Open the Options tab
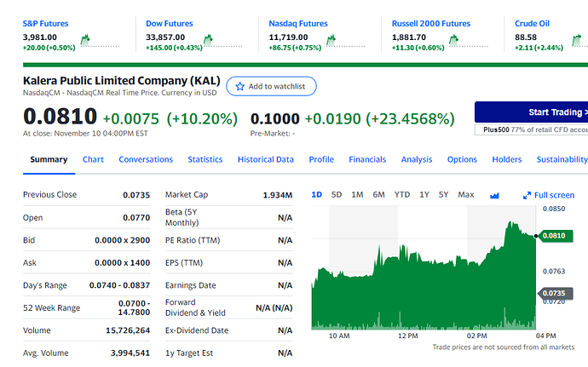The width and height of the screenshot is (588, 367). coord(462,160)
